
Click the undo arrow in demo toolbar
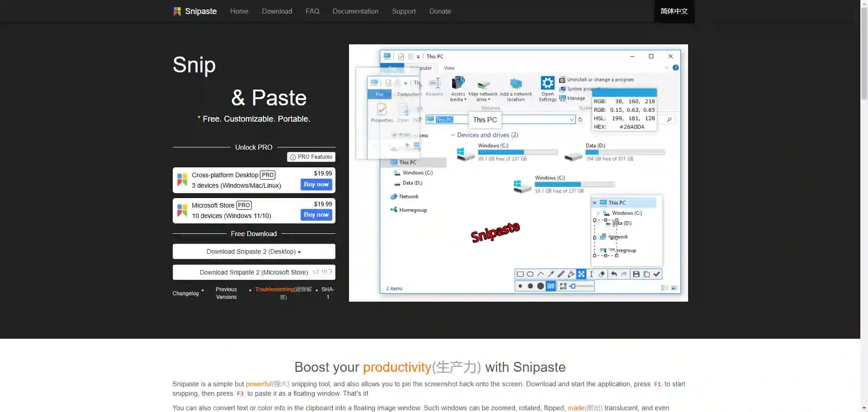point(614,274)
